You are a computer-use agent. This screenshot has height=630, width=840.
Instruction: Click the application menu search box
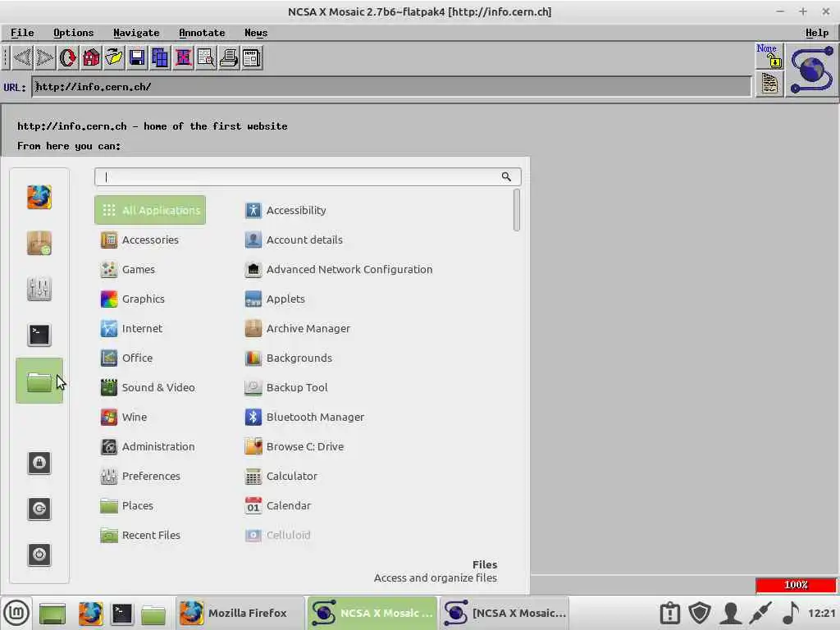pyautogui.click(x=308, y=177)
